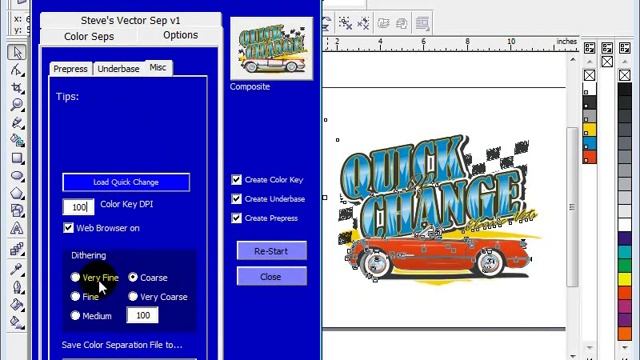Viewport: 640px width, 360px height.
Task: Click the Composite preview thumbnail
Action: [271, 49]
